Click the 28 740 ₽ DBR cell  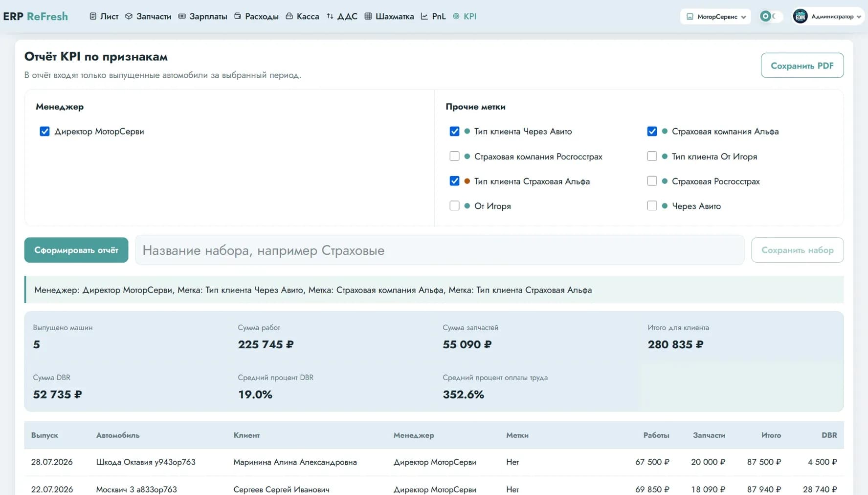(820, 489)
